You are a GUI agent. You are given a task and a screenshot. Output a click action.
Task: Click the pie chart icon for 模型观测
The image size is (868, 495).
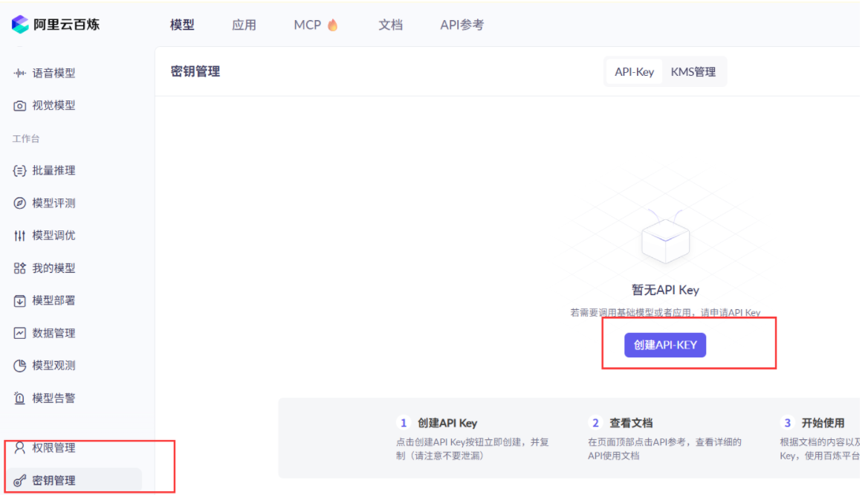(x=20, y=366)
